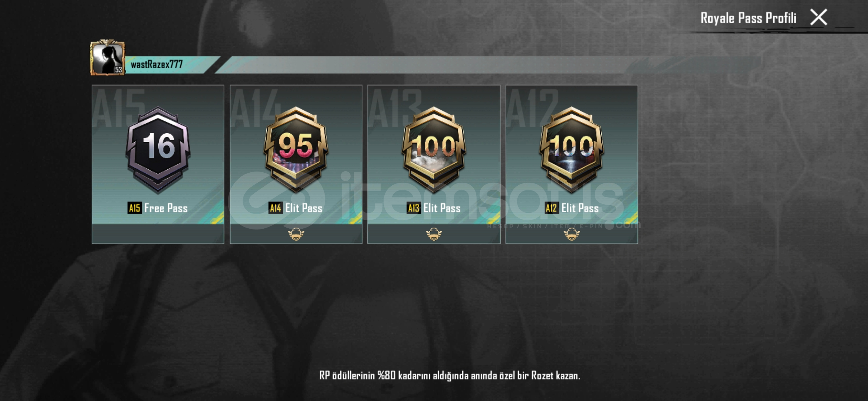Click the empty footer strip of A15 card
The height and width of the screenshot is (401, 868).
(x=158, y=234)
